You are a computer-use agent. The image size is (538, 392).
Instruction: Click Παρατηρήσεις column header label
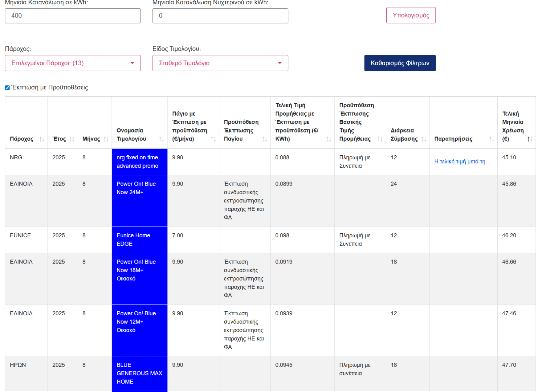453,139
